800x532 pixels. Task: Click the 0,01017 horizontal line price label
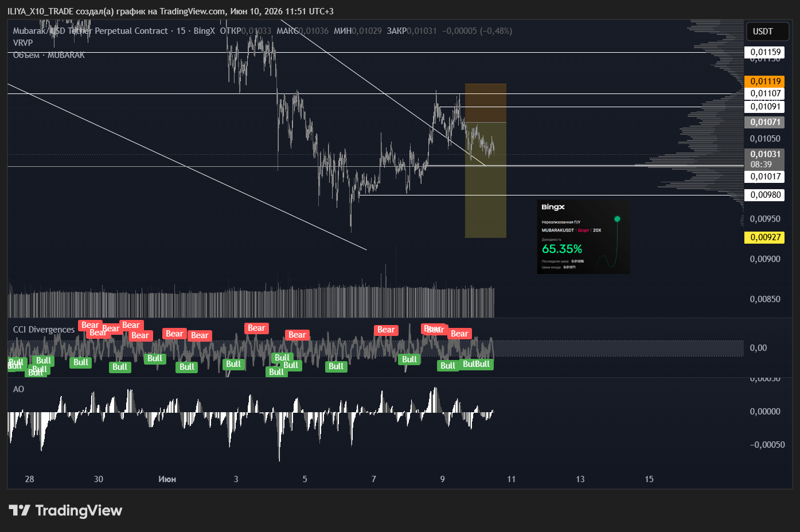point(764,177)
